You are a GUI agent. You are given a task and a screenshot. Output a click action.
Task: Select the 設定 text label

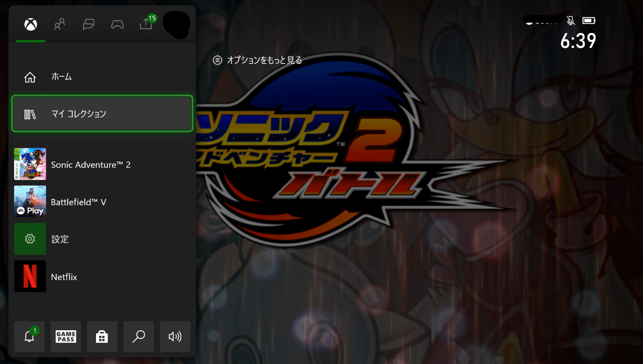click(60, 239)
